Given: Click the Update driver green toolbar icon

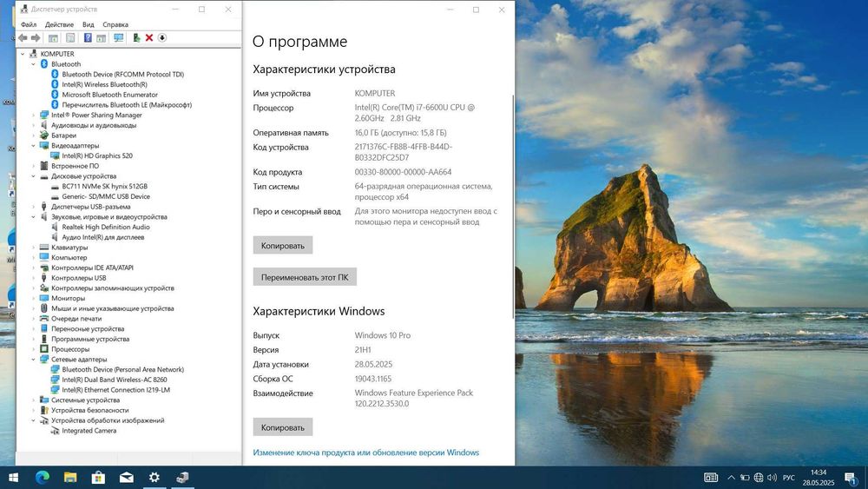Looking at the screenshot, I should (136, 37).
